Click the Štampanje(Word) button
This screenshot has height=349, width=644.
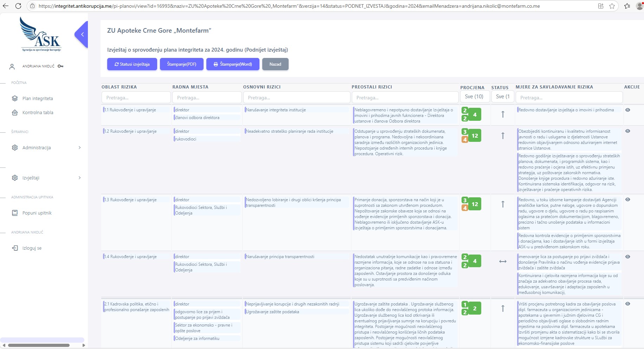pyautogui.click(x=233, y=64)
